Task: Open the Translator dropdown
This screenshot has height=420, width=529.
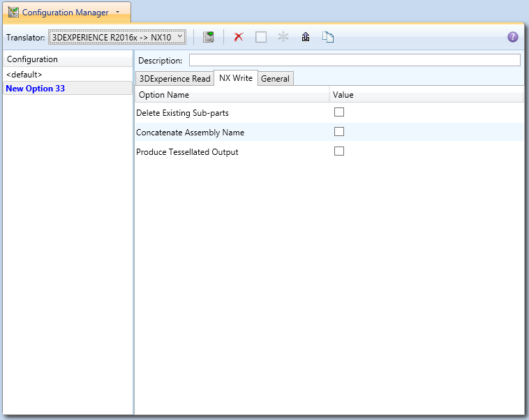Action: [117, 37]
